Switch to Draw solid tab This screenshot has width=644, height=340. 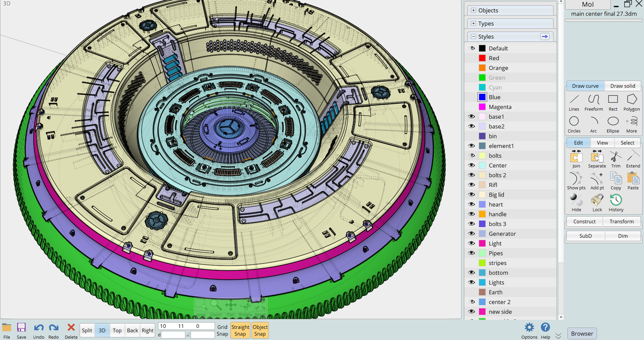tap(623, 86)
